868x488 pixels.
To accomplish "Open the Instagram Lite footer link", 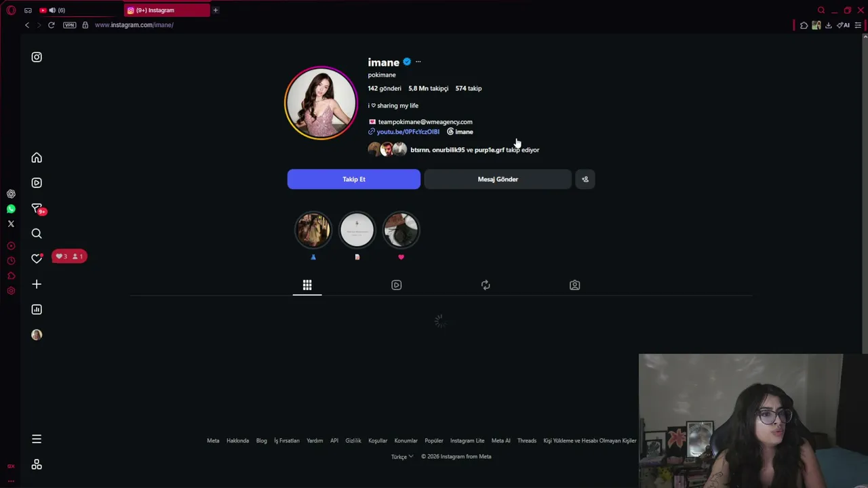I will 467,441.
